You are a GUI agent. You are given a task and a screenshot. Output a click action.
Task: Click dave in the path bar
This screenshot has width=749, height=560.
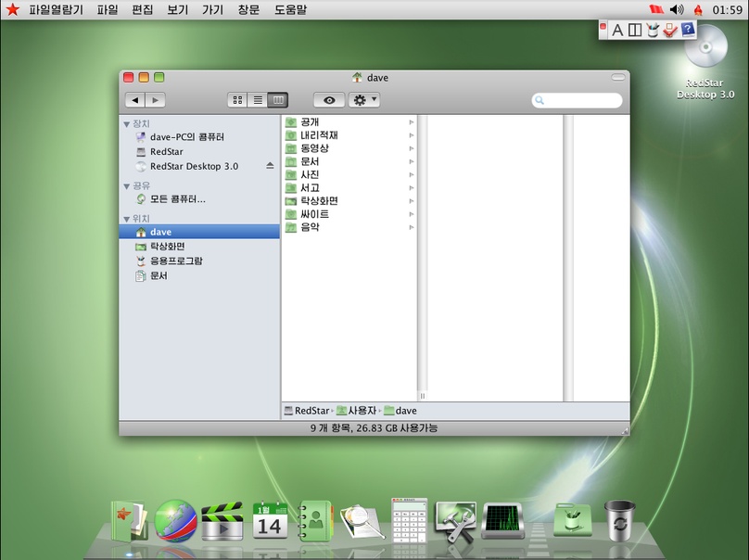tap(400, 411)
